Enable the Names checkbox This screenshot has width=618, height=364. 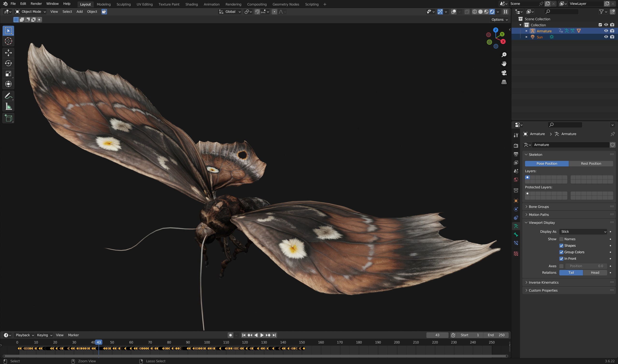coord(561,239)
